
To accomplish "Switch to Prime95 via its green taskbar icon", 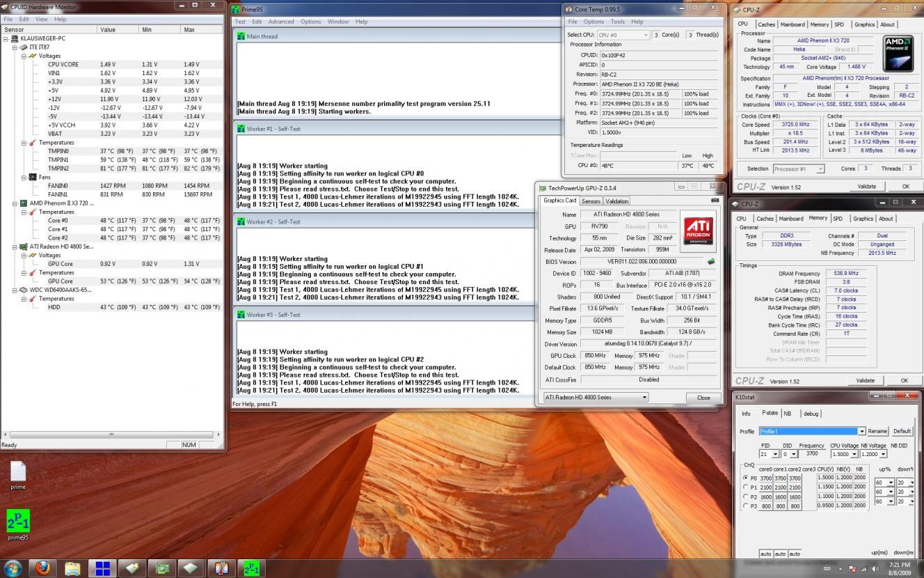I will (251, 568).
